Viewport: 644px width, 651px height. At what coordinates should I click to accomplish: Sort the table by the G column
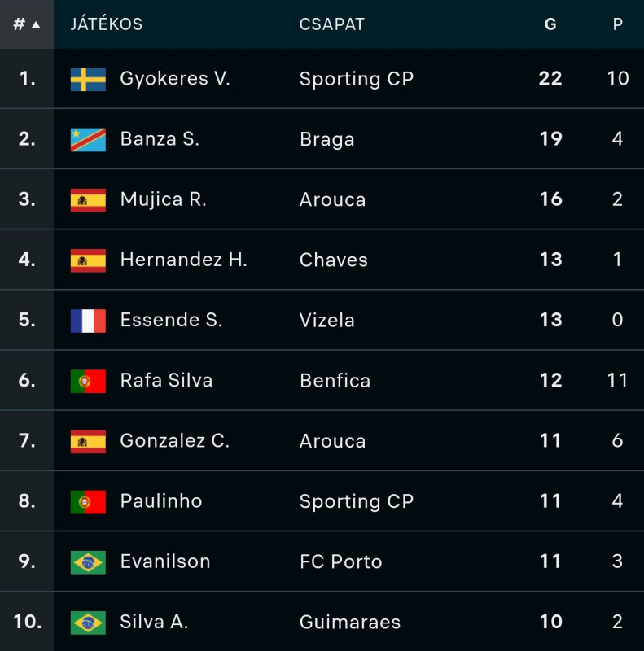(550, 24)
